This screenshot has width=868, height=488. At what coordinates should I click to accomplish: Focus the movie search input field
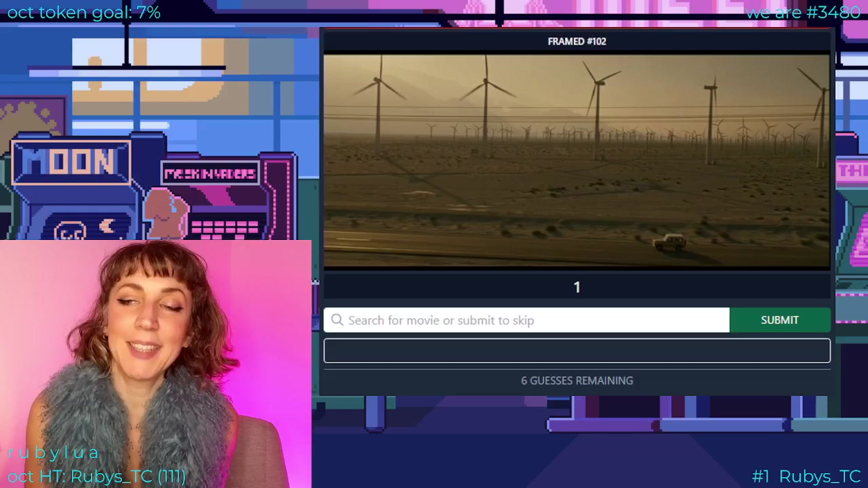pyautogui.click(x=527, y=320)
